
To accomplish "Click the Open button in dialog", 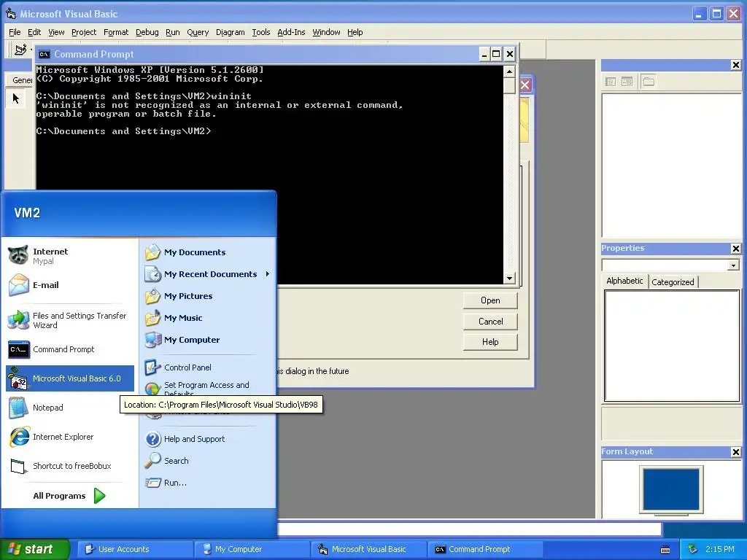I will coord(490,300).
